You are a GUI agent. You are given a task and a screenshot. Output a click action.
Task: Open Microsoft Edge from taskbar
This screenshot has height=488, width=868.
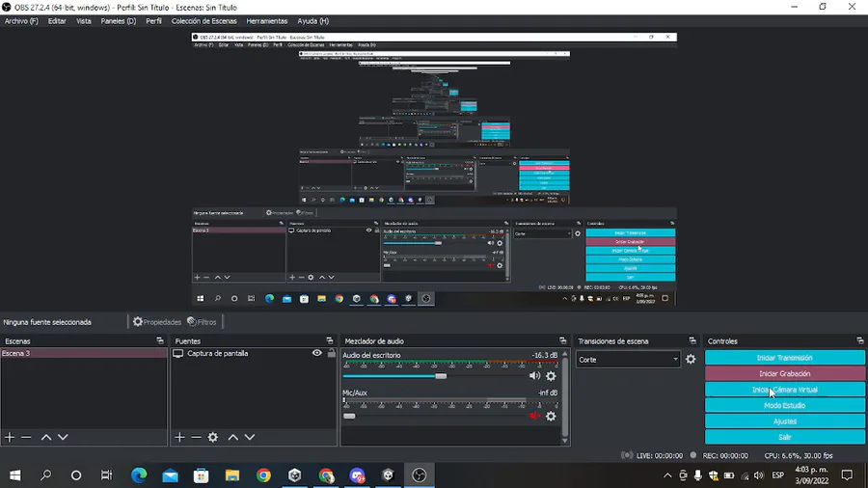pyautogui.click(x=139, y=475)
